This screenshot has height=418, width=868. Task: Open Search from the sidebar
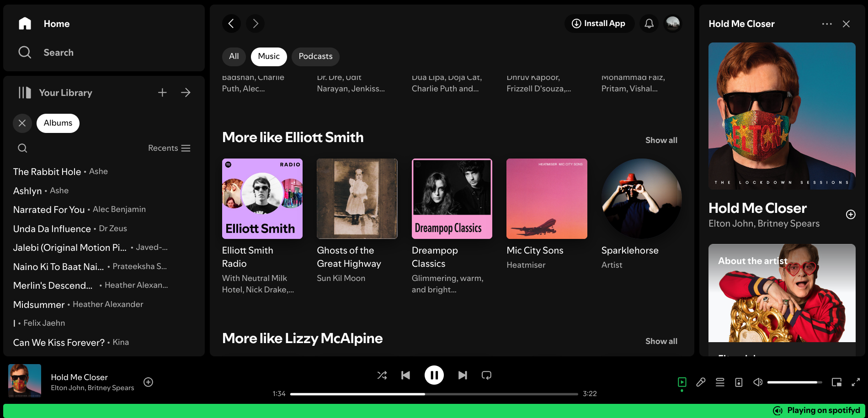tap(46, 53)
